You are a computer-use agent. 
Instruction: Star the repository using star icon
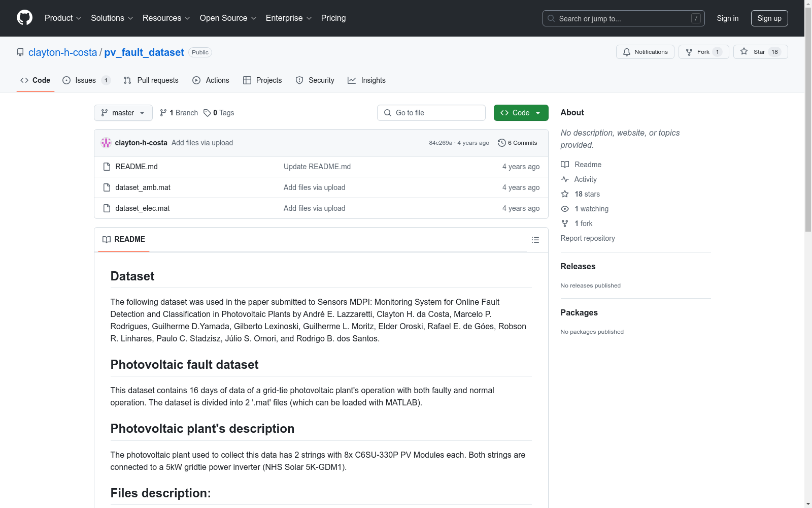(744, 51)
